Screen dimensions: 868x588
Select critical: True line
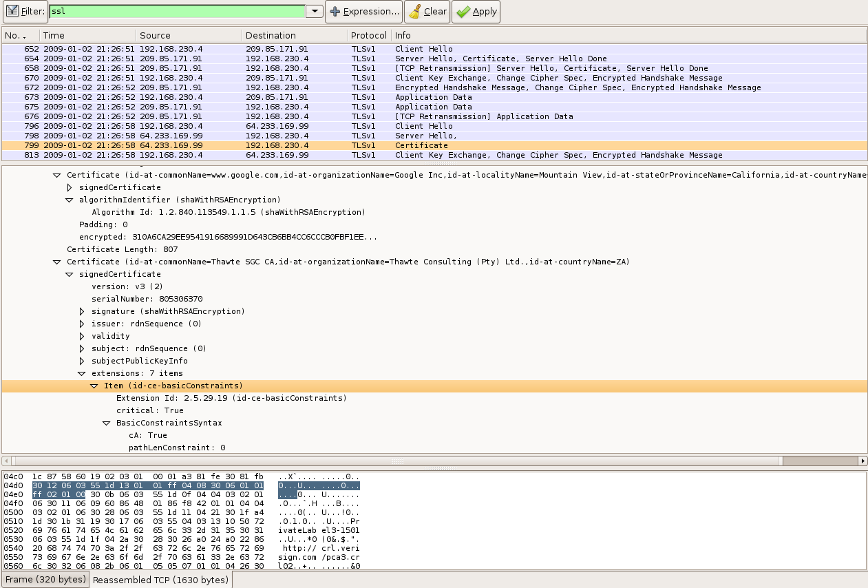[x=149, y=410]
